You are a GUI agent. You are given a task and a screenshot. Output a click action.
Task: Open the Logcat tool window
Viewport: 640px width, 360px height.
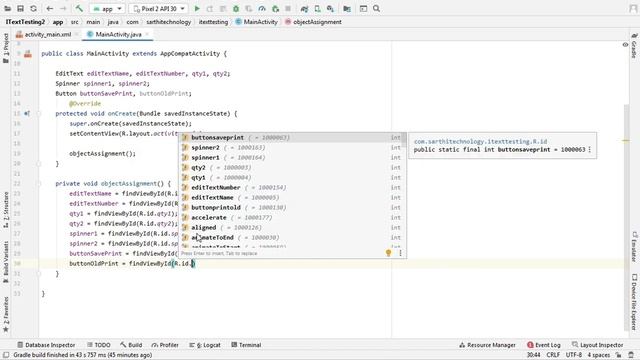tap(205, 345)
